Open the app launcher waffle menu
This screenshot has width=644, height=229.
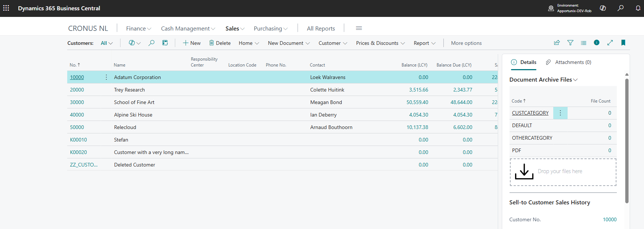point(6,8)
